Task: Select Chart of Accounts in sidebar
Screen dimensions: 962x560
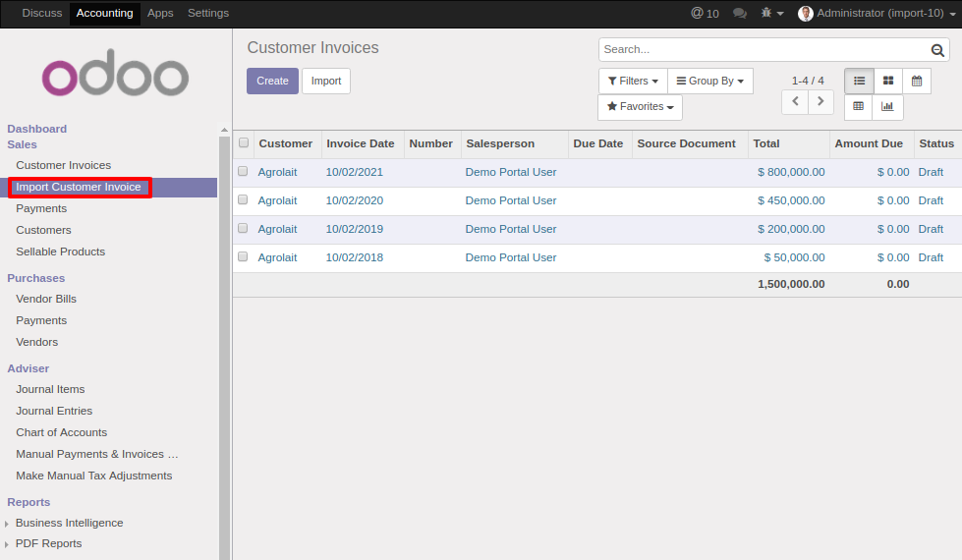Action: pos(61,432)
